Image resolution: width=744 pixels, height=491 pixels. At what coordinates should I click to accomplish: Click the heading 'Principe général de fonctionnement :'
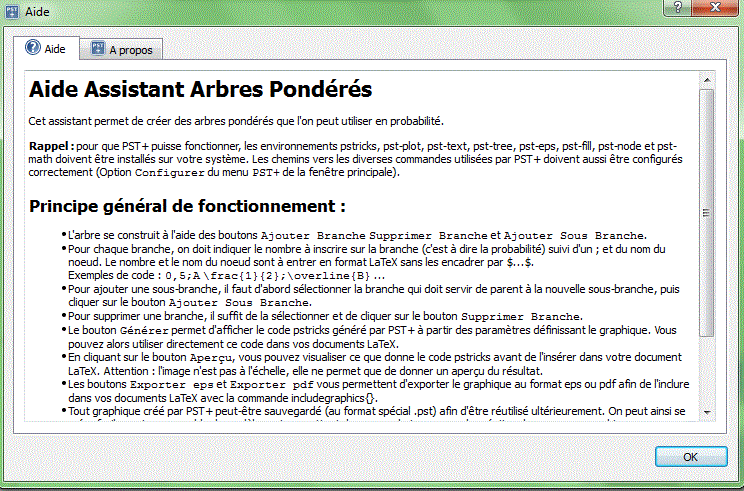tap(187, 206)
